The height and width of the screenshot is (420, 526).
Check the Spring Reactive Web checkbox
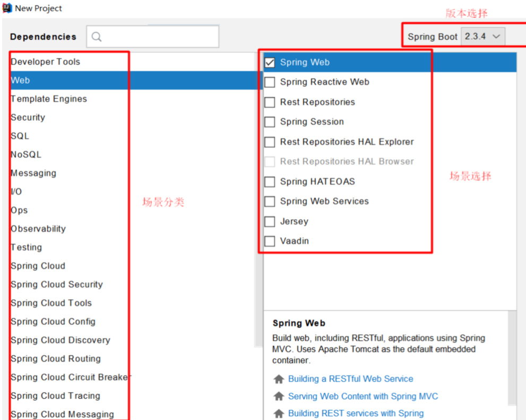tap(270, 82)
